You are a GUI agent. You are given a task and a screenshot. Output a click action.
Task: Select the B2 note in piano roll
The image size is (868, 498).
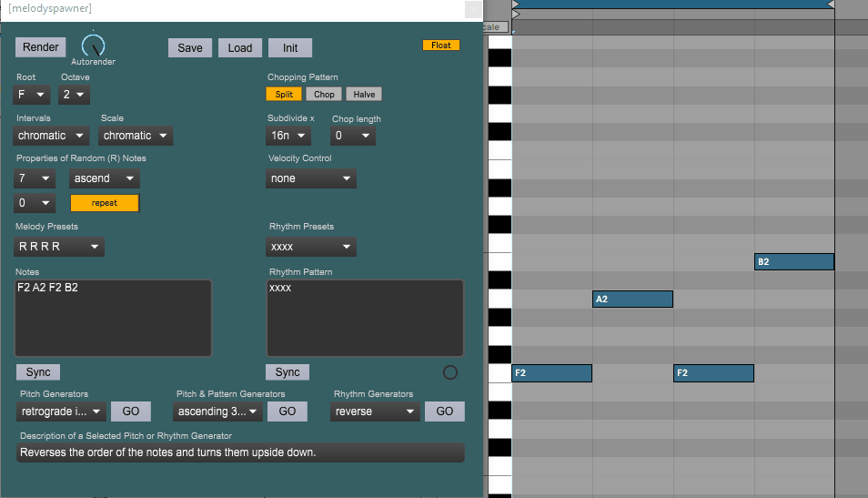pos(794,261)
